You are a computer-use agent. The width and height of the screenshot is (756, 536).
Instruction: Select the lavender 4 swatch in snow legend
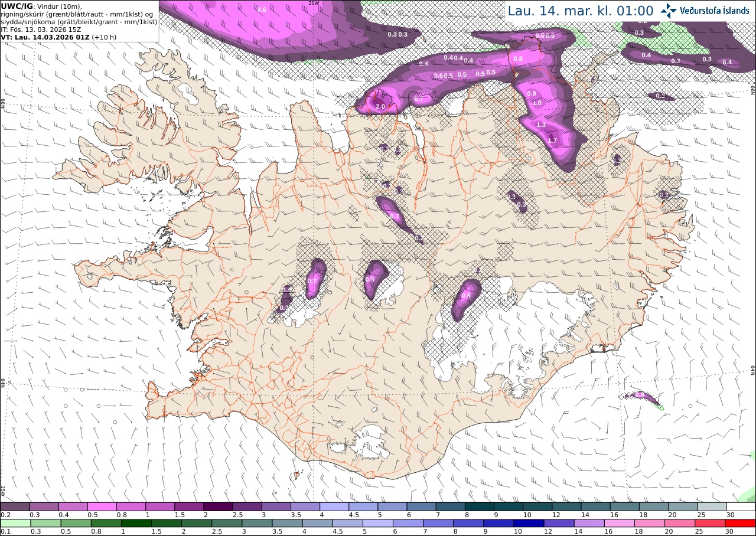tap(334, 506)
